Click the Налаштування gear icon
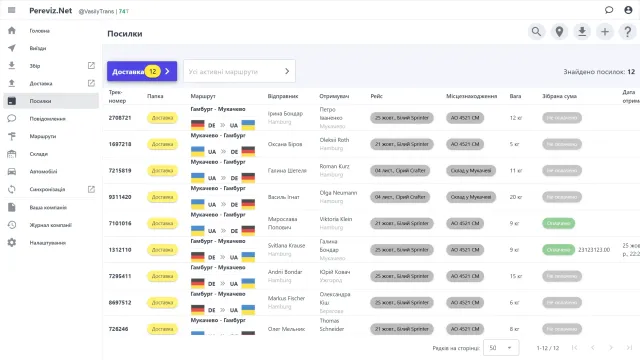640x360 pixels. pos(12,242)
